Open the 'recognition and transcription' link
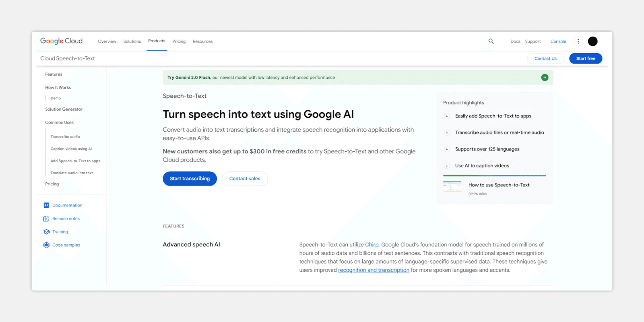 374,270
